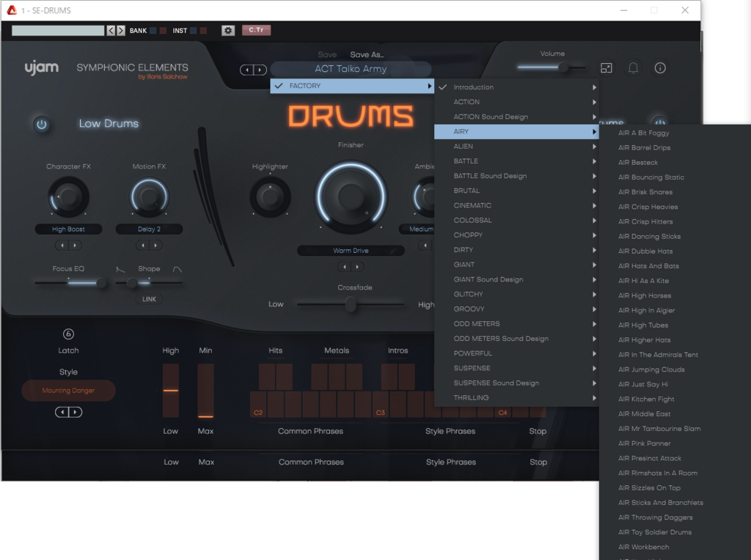Expand the ODD METERS category
Screen dimensions: 751x560
516,324
